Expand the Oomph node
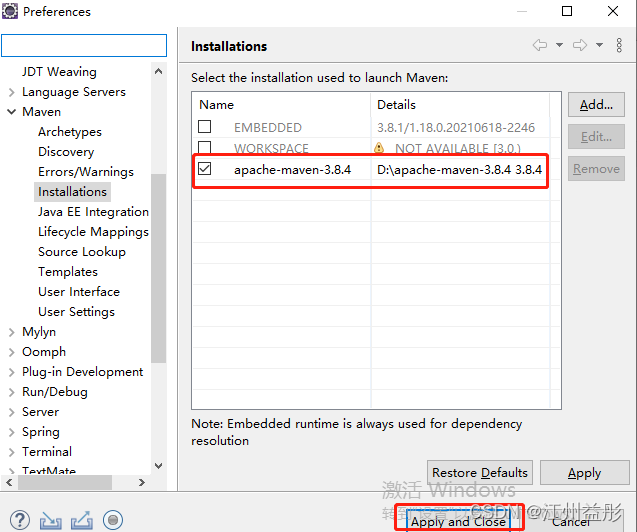Image resolution: width=637 pixels, height=532 pixels. (12, 352)
